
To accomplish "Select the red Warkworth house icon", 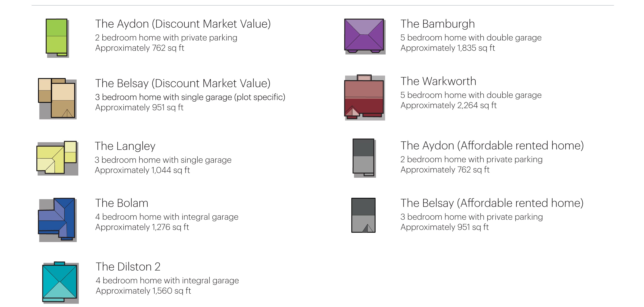I will (364, 97).
